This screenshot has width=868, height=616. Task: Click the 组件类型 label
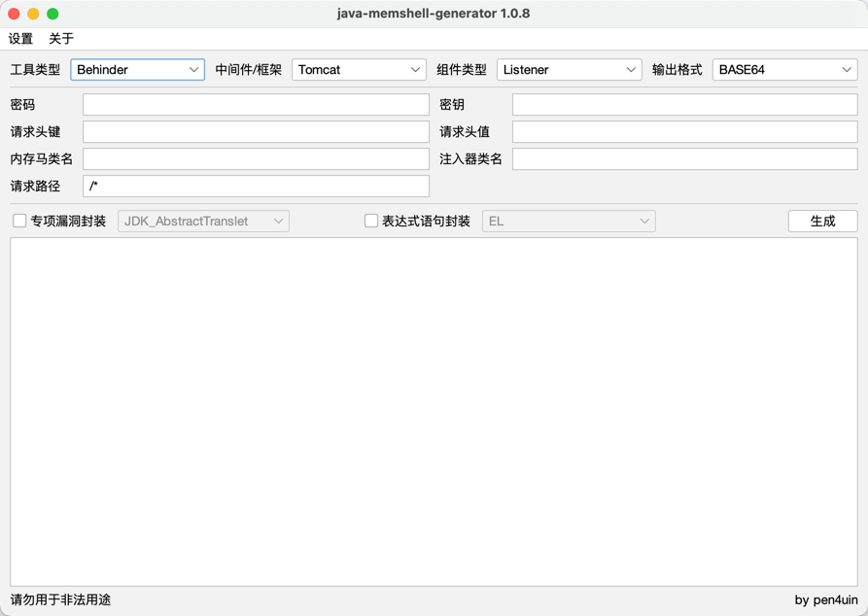click(461, 70)
